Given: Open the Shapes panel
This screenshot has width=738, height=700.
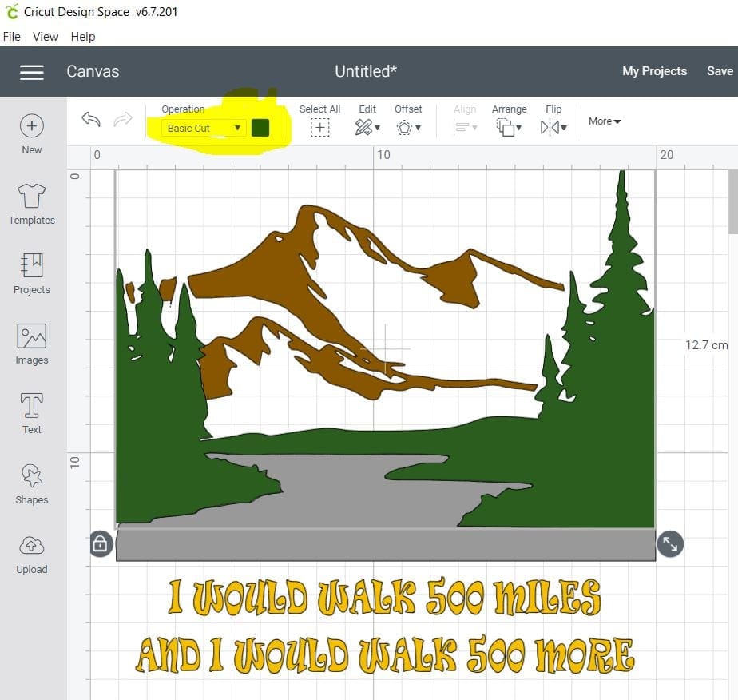Looking at the screenshot, I should coord(31,483).
